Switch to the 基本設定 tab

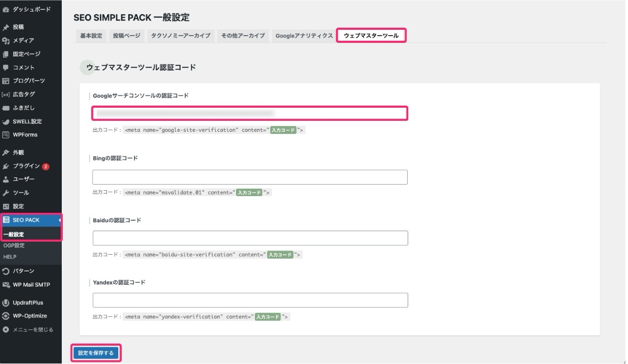tap(90, 36)
